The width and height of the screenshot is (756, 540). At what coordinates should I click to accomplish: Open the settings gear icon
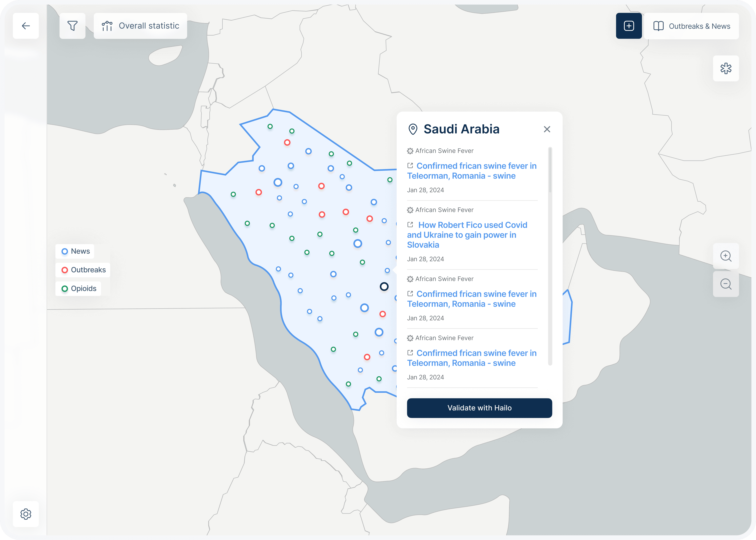(x=26, y=514)
